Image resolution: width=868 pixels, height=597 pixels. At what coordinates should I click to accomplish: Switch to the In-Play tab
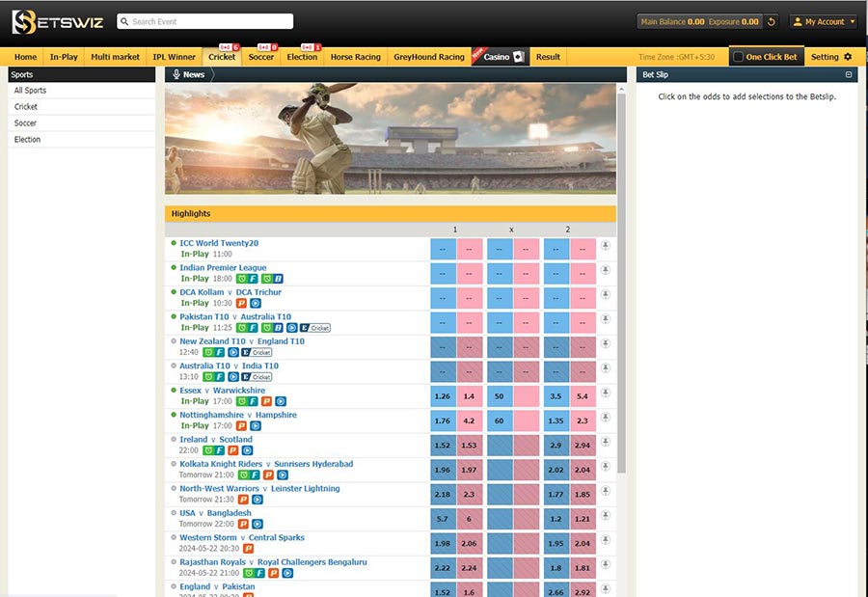pos(64,57)
